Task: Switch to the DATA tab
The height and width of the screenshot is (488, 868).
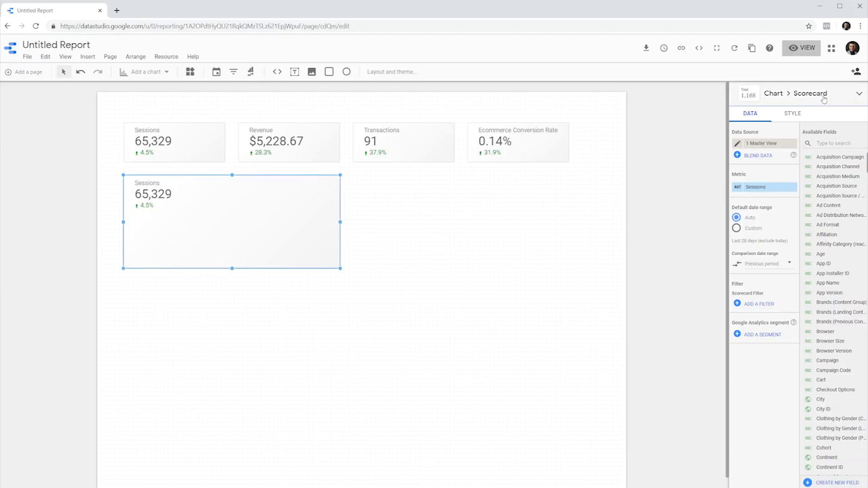Action: 750,113
